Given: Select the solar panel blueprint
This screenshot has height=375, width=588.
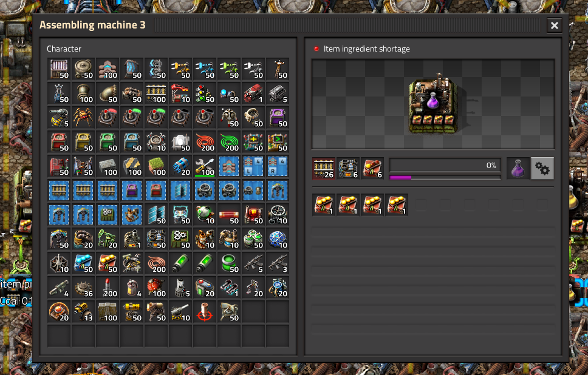Looking at the screenshot, I should pos(180,191).
